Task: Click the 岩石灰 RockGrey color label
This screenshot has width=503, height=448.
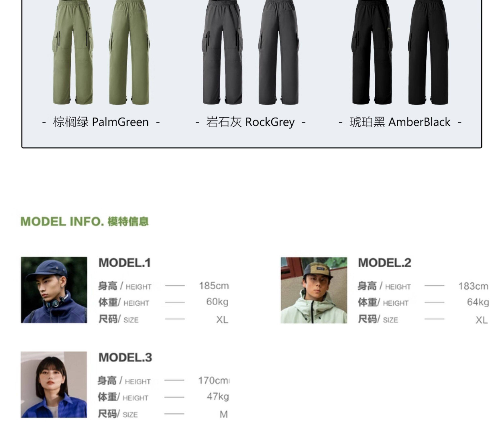Action: click(x=250, y=122)
